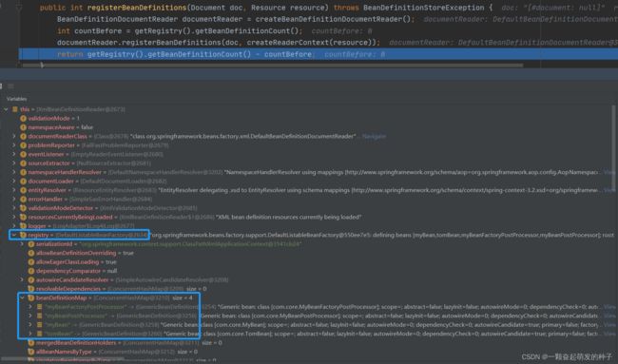Click View link on myBeanFactoryPostProcessor row
This screenshot has height=364, width=618.
coord(609,307)
